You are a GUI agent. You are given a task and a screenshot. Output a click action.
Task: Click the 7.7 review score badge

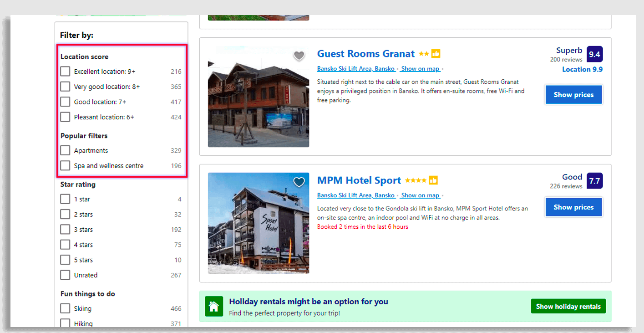coord(594,181)
